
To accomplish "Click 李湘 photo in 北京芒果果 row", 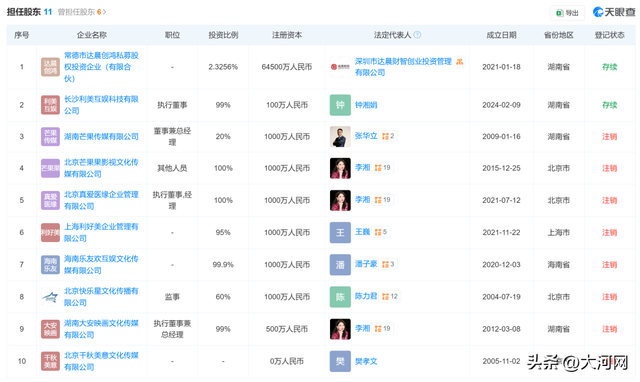I will coord(340,168).
